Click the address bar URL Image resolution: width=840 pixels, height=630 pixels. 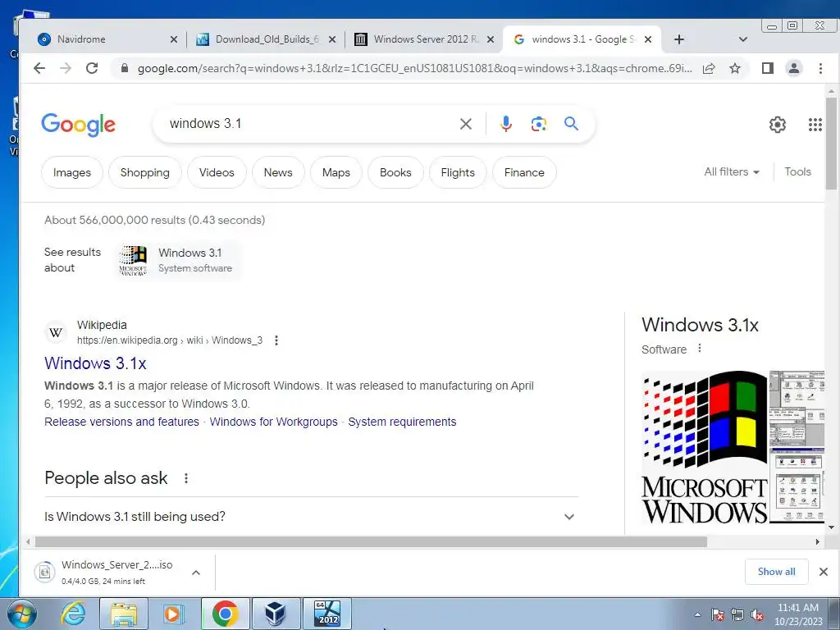[414, 68]
